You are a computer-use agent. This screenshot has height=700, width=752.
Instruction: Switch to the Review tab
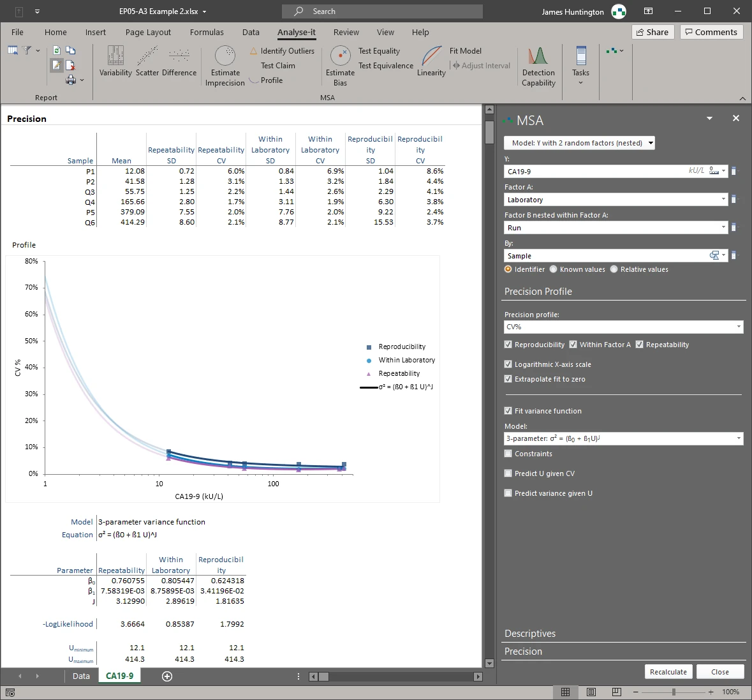click(x=346, y=32)
